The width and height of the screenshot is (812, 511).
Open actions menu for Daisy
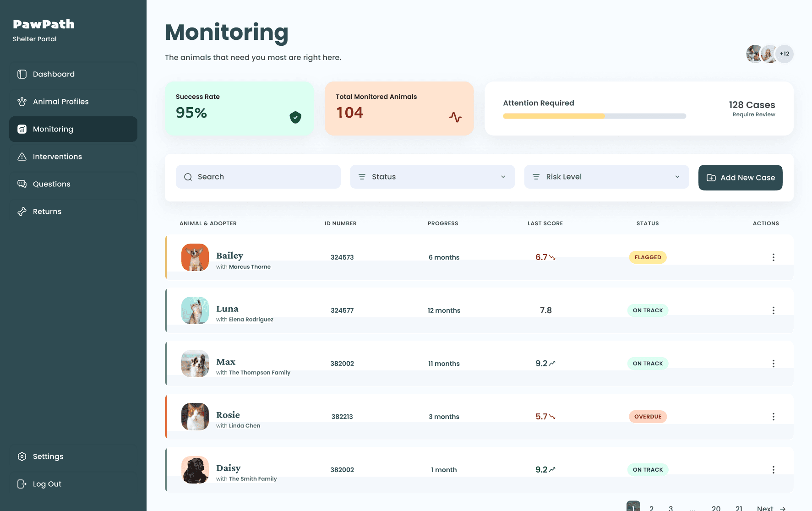[x=774, y=470]
